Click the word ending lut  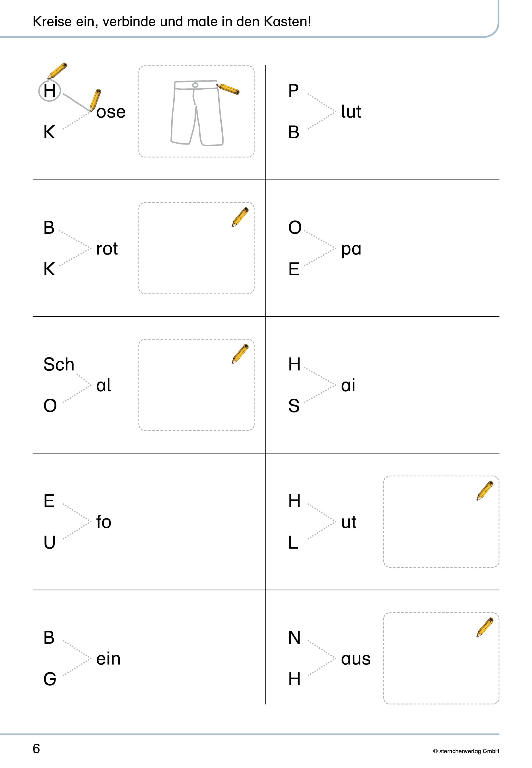pos(351,111)
